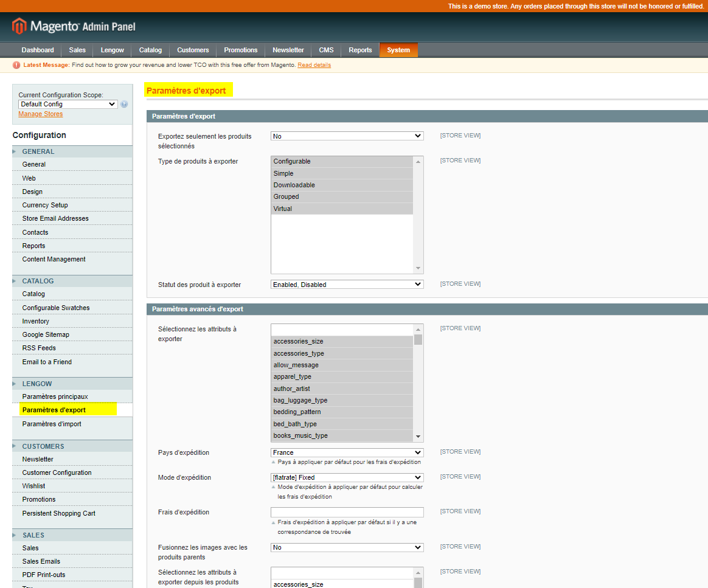Click the Frais d'expédition input field
The width and height of the screenshot is (708, 588).
coord(347,512)
